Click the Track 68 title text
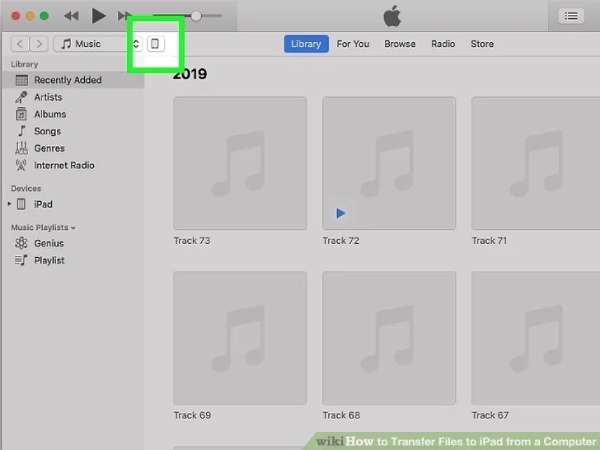Viewport: 600px width, 450px height. [x=341, y=415]
